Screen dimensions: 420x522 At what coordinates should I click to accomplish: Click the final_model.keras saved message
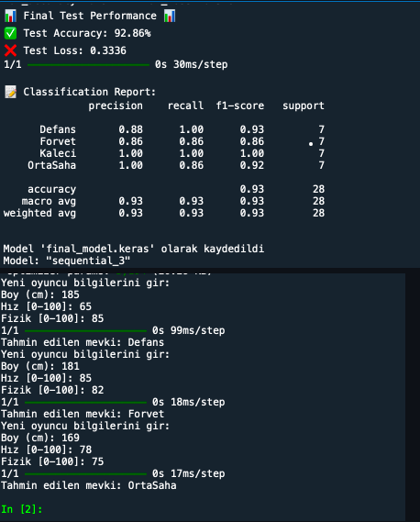[x=134, y=249]
